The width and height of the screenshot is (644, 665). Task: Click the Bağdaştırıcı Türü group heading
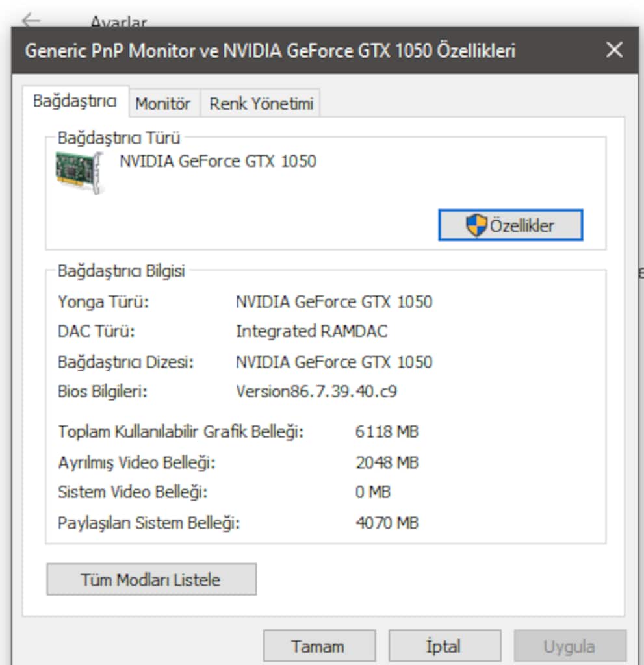[x=119, y=138]
